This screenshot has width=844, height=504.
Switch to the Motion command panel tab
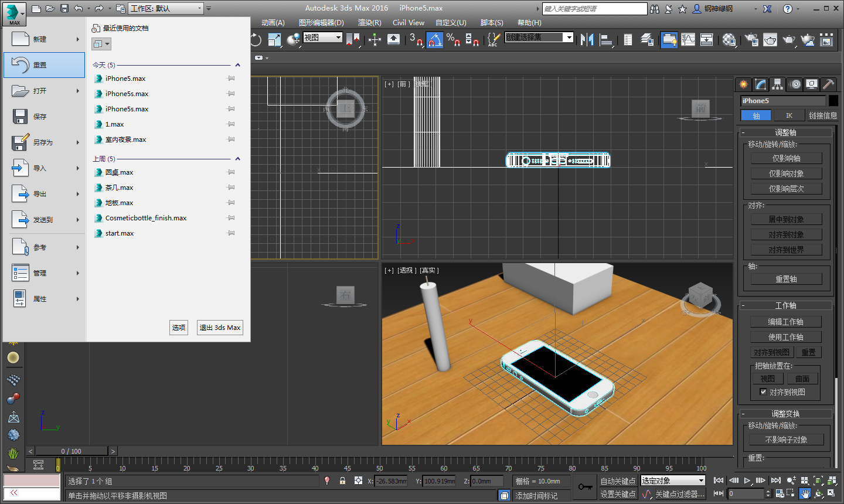(795, 84)
